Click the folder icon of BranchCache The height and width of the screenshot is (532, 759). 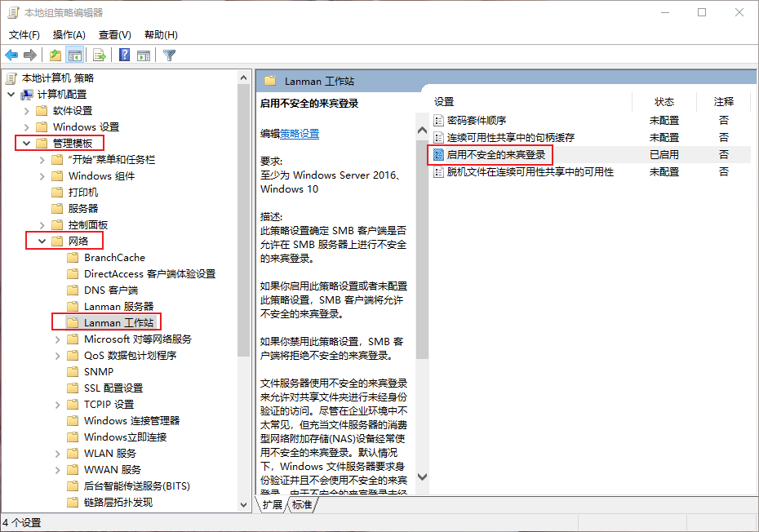tap(73, 258)
